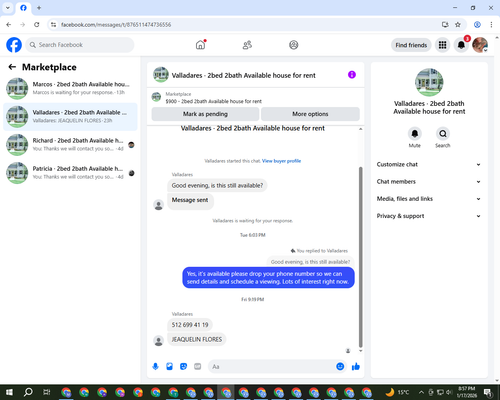Open the purple conversation info icon
This screenshot has width=500, height=400.
352,75
